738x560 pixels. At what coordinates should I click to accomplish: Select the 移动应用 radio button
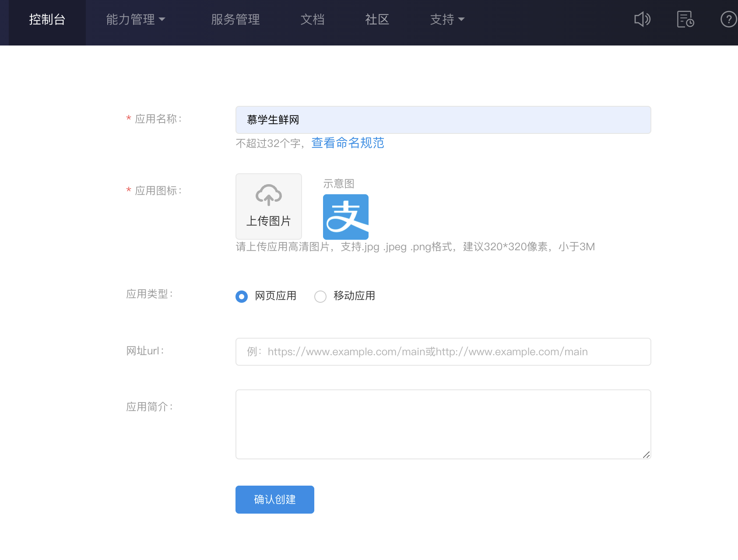point(320,297)
